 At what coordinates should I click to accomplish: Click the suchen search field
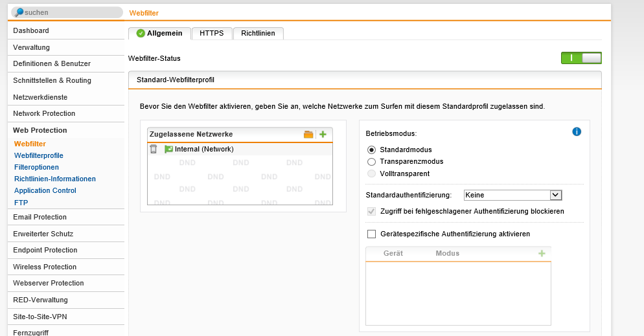71,12
